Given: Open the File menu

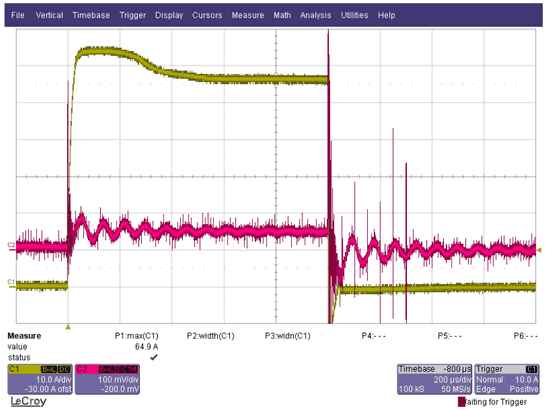Looking at the screenshot, I should pyautogui.click(x=17, y=15).
